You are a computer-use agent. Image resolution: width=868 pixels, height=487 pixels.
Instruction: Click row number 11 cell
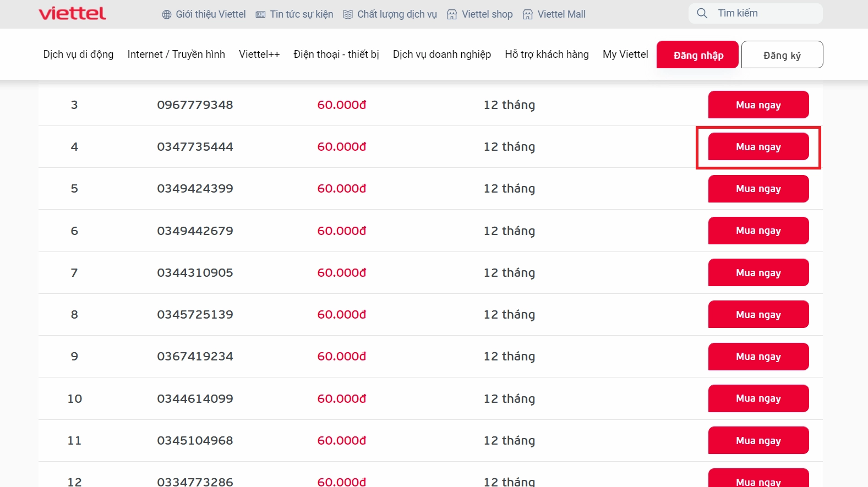pos(74,440)
